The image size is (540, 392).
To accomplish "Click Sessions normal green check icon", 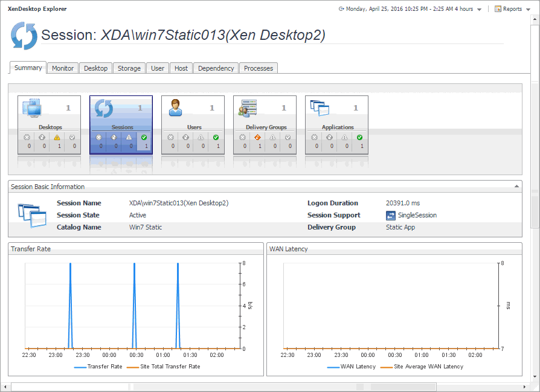I will [x=144, y=138].
